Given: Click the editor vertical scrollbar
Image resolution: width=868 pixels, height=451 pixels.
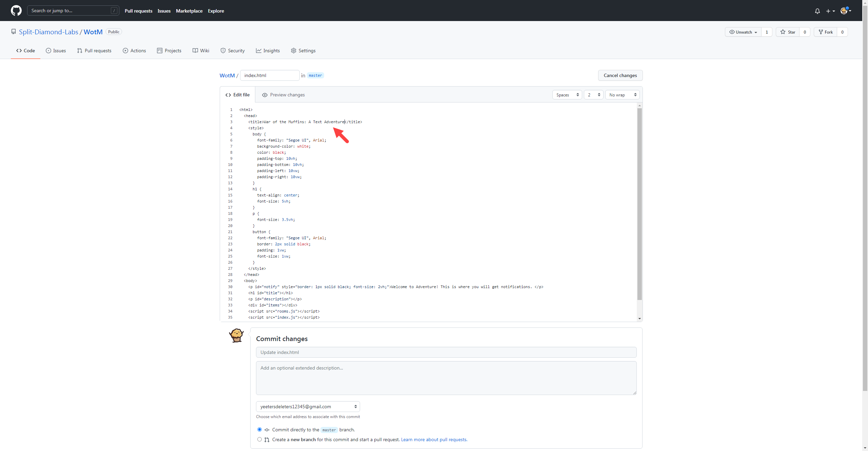Looking at the screenshot, I should pyautogui.click(x=639, y=204).
